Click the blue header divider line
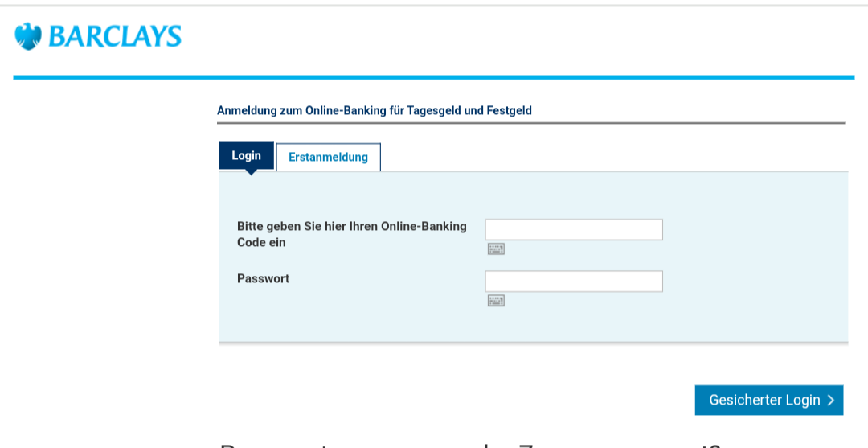The width and height of the screenshot is (868, 448). (434, 77)
